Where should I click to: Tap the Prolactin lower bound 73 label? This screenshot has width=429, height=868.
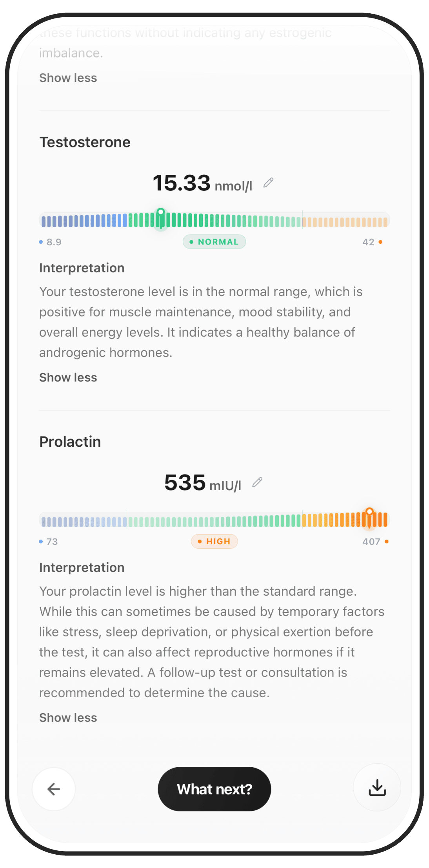click(x=49, y=542)
